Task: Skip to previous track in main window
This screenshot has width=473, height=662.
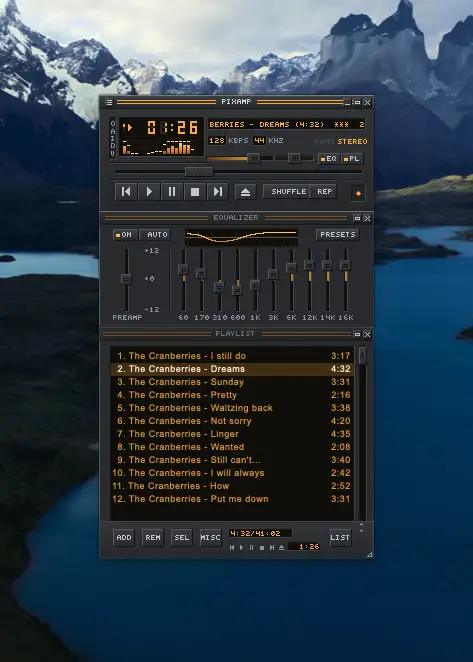Action: pos(126,192)
